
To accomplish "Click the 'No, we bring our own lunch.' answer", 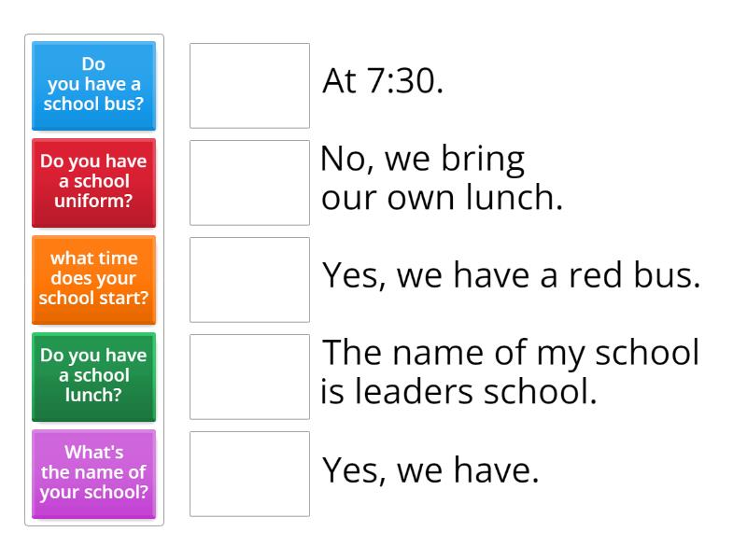I will tap(442, 178).
